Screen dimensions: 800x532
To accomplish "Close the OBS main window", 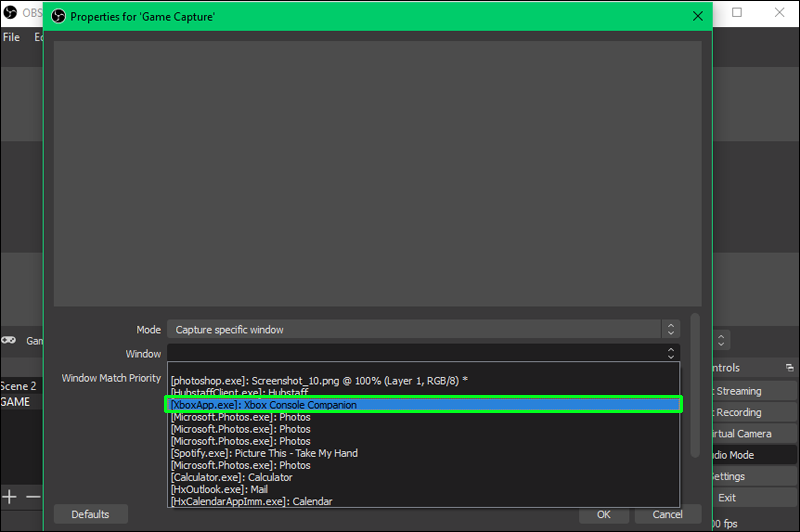I will pyautogui.click(x=779, y=12).
